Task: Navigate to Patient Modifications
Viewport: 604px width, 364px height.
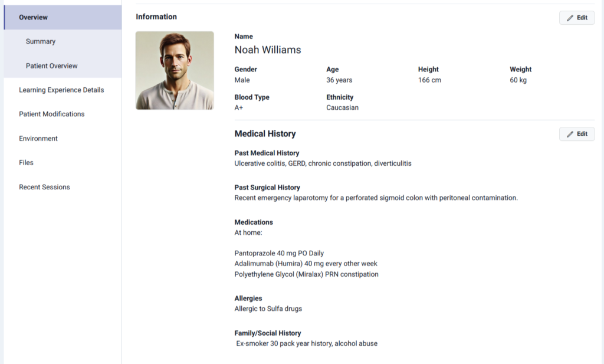Action: pyautogui.click(x=52, y=114)
